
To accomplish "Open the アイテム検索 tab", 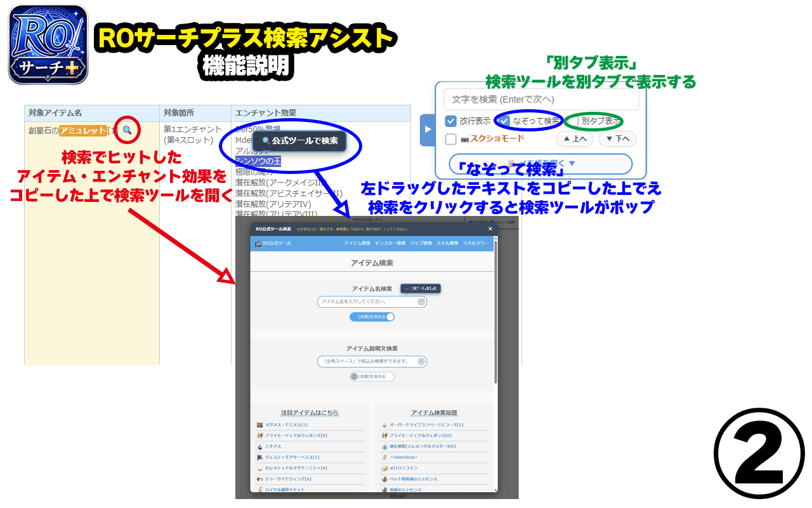I will coord(357,243).
